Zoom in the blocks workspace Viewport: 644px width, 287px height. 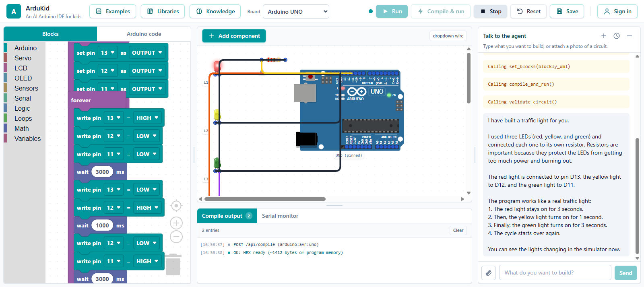tap(176, 223)
